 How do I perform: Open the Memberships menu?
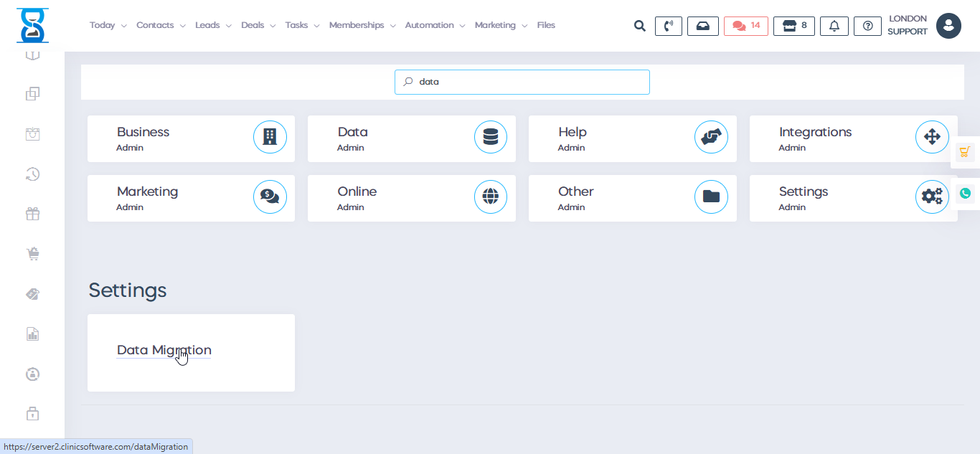click(x=362, y=25)
